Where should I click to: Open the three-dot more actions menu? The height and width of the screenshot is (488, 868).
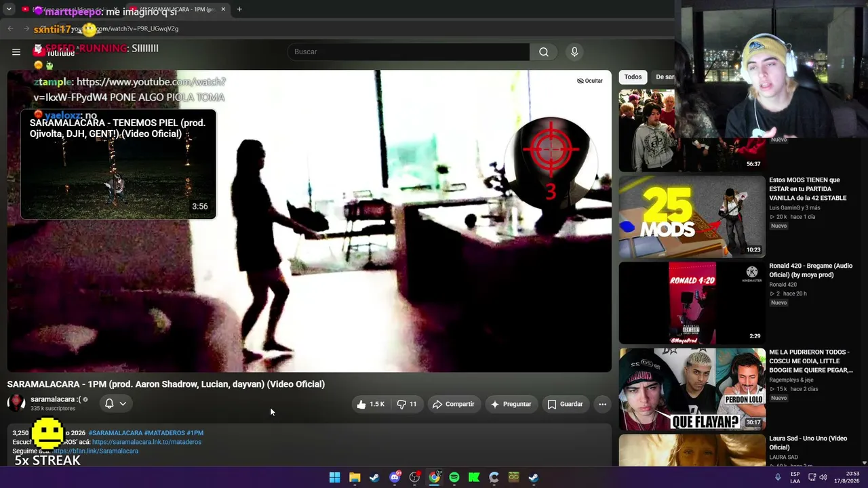tap(602, 404)
